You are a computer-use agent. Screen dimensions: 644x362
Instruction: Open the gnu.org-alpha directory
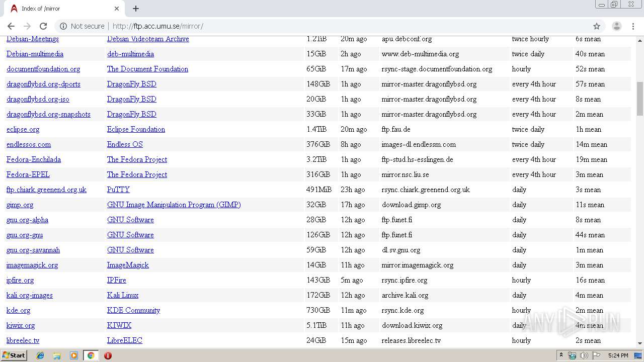[27, 220]
